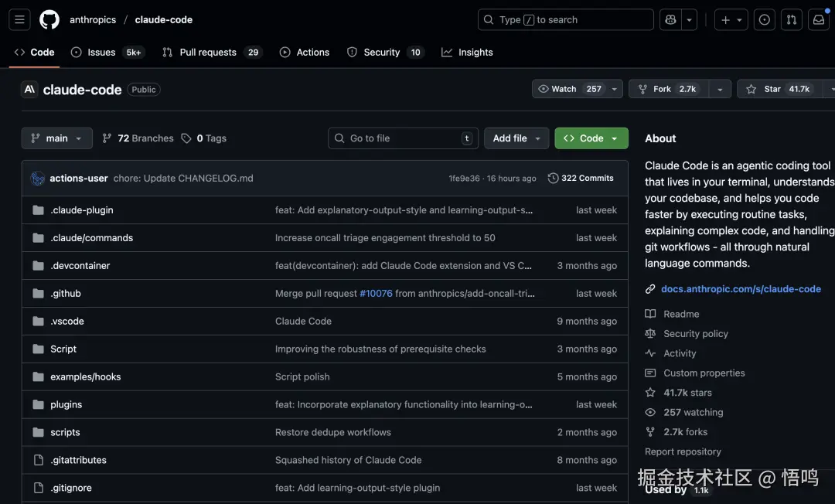The width and height of the screenshot is (835, 504).
Task: Click the Report repository link
Action: tap(683, 452)
